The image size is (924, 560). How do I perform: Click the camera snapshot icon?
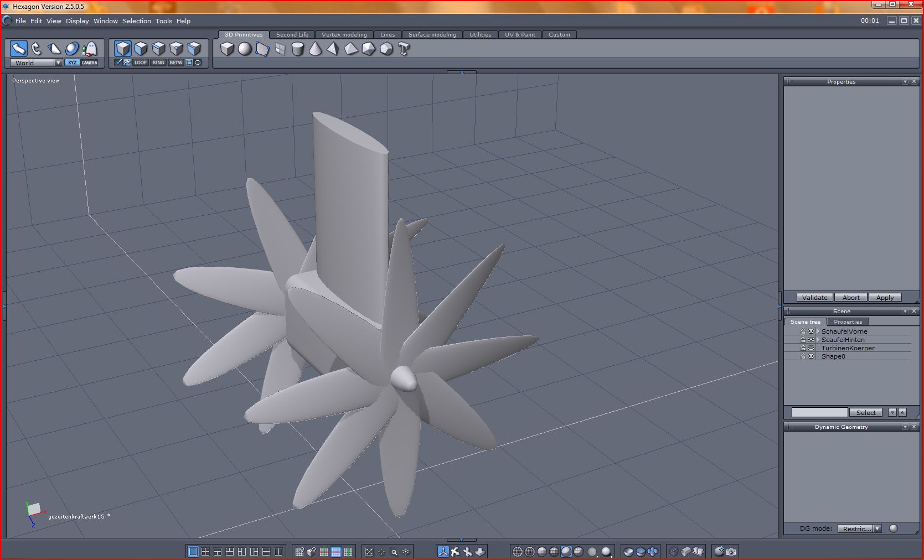tap(731, 552)
